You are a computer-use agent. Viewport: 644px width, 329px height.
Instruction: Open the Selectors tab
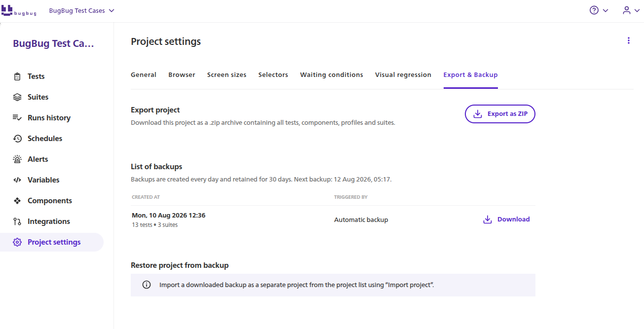pos(273,75)
